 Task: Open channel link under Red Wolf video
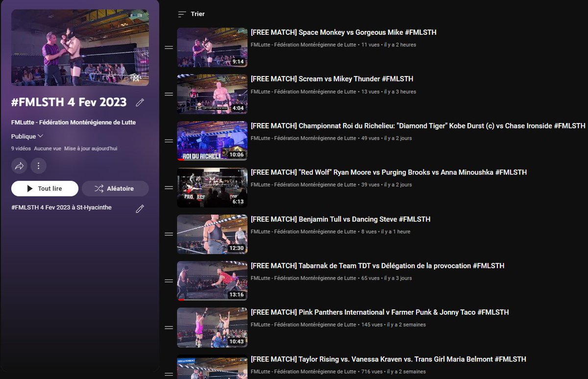point(303,185)
